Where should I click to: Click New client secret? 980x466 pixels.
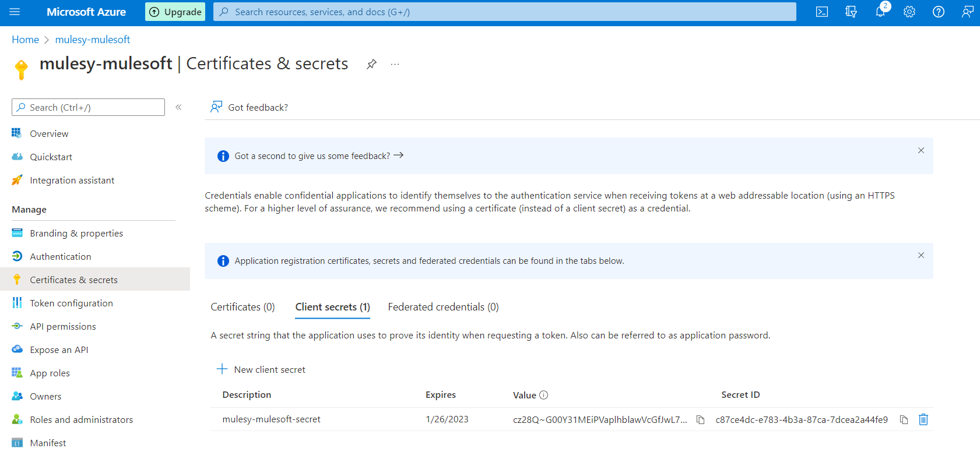[261, 369]
